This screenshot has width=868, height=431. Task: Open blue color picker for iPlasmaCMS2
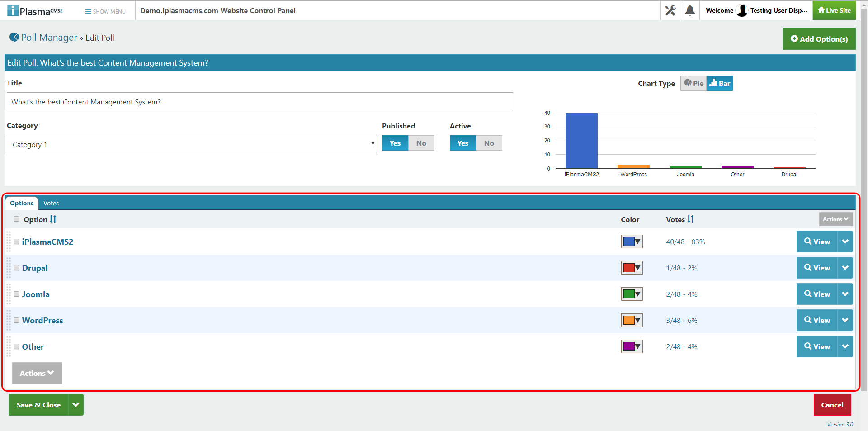coord(632,242)
